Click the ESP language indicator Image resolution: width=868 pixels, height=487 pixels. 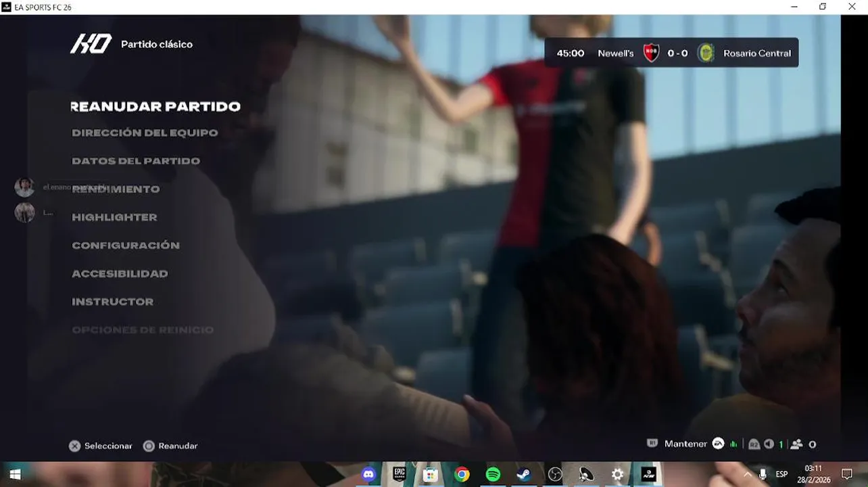781,475
